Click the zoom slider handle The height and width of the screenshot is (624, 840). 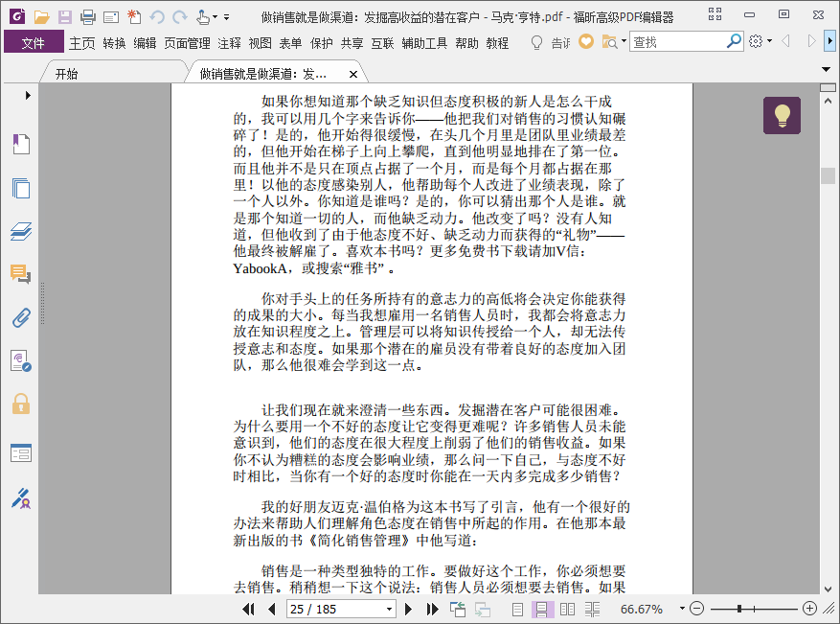pyautogui.click(x=739, y=609)
